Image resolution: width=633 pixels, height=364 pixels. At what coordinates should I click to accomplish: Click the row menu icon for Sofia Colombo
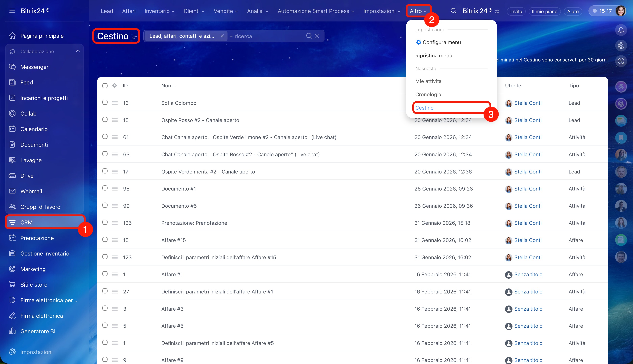tap(115, 103)
